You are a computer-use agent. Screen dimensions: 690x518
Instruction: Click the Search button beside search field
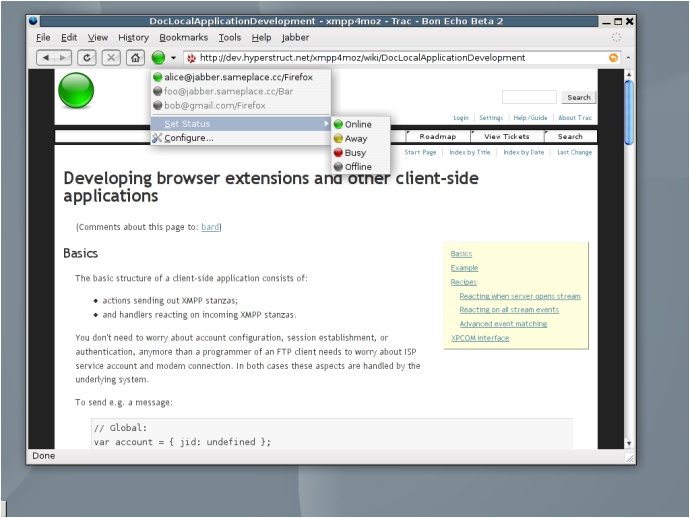tap(579, 97)
